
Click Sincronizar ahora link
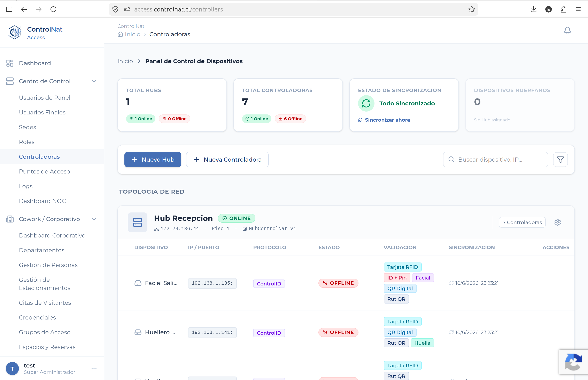(384, 120)
